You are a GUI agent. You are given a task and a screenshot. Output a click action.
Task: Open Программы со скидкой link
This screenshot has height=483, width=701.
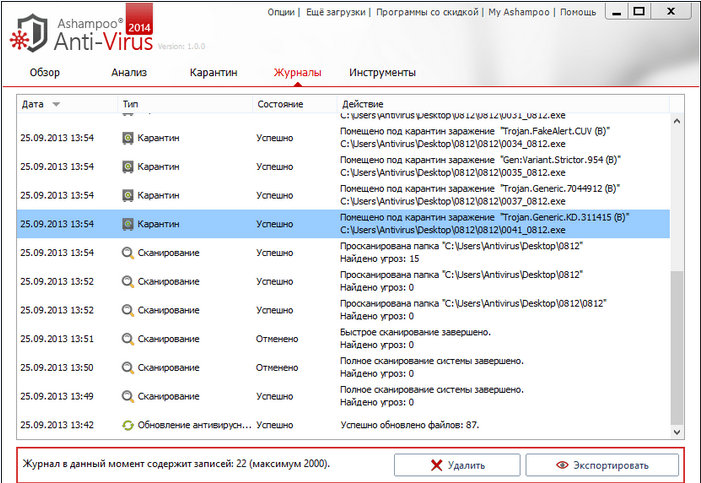click(427, 12)
